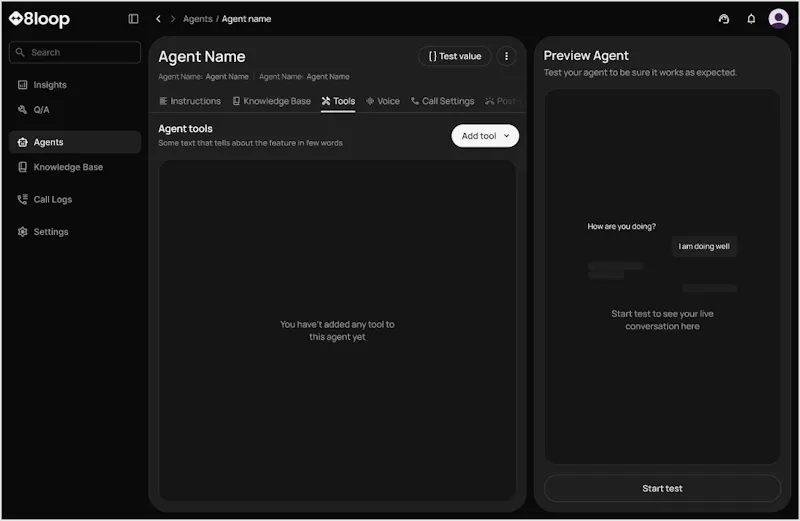The height and width of the screenshot is (521, 800).
Task: Select the Tools tab
Action: click(x=338, y=101)
